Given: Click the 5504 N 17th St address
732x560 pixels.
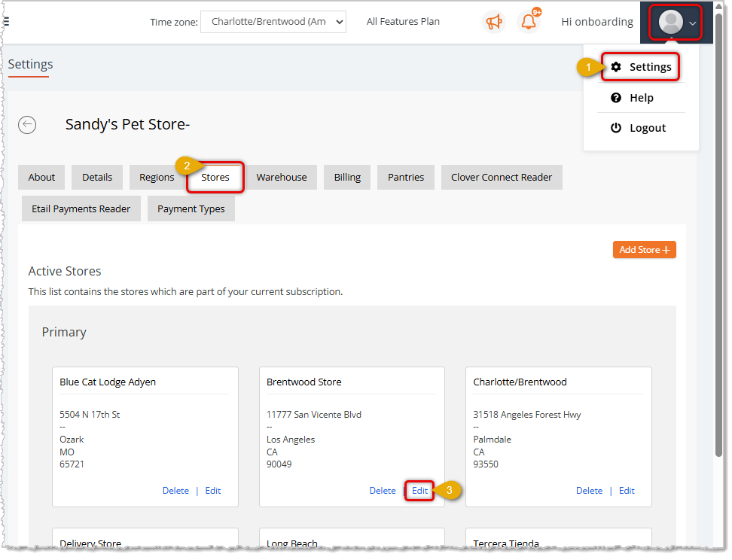Looking at the screenshot, I should click(x=90, y=415).
